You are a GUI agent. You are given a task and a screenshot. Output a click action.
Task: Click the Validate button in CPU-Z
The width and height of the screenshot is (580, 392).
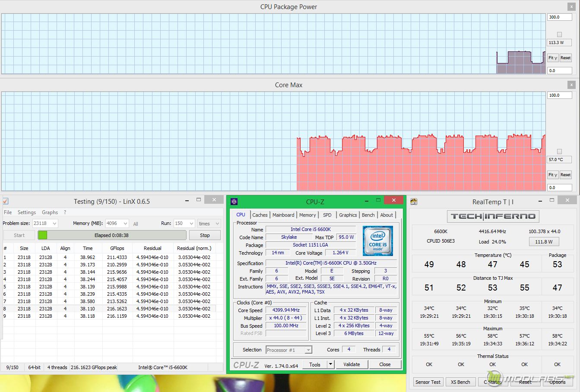[x=352, y=364]
